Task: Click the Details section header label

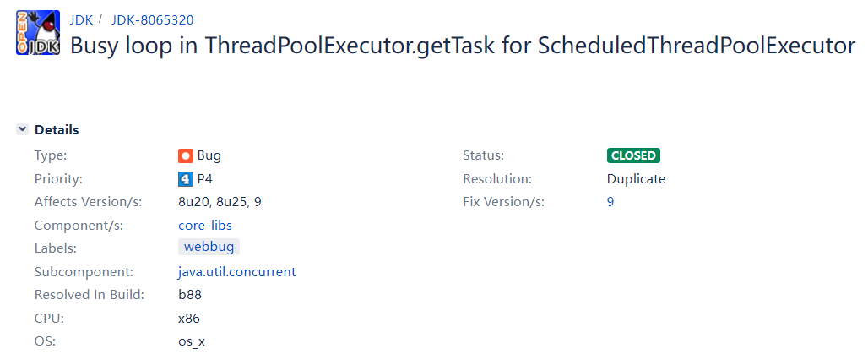Action: click(57, 129)
